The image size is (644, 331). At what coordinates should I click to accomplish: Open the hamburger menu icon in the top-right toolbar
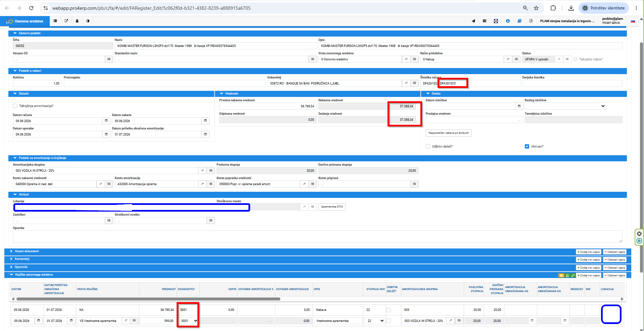coord(485,21)
